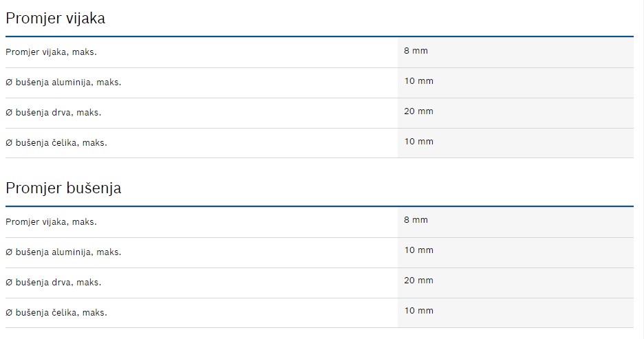The height and width of the screenshot is (339, 644).
Task: Select "Ø bušenja aluminija, maks." under Promjer bušenja
Action: (x=63, y=252)
